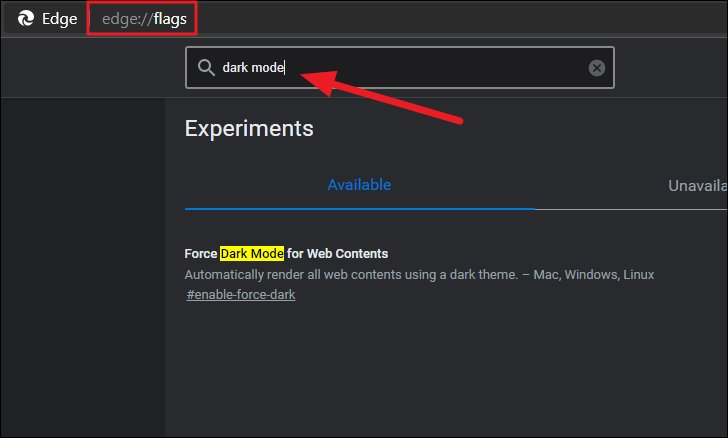Focus the 'dark mode' search flags field
728x438 pixels.
pyautogui.click(x=400, y=68)
